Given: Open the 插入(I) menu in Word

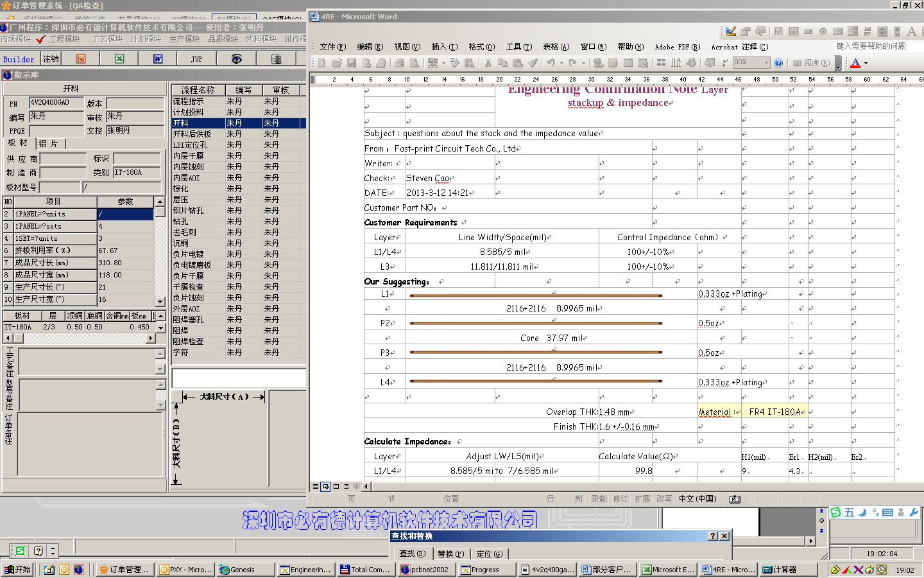Looking at the screenshot, I should (x=445, y=47).
